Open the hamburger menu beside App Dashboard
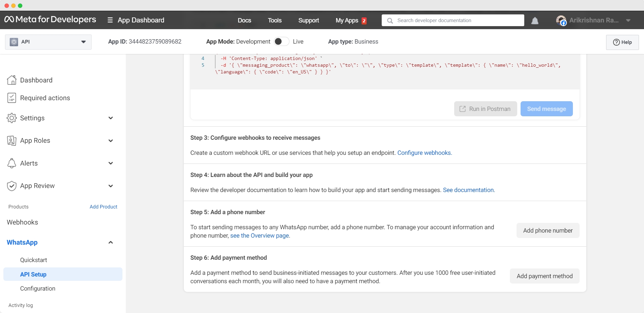 coord(110,20)
